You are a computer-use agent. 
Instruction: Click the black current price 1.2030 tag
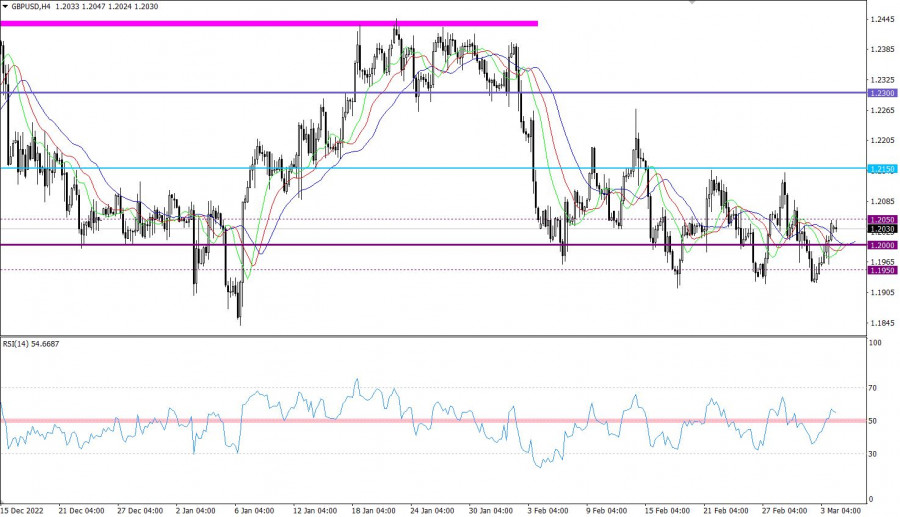[x=881, y=229]
